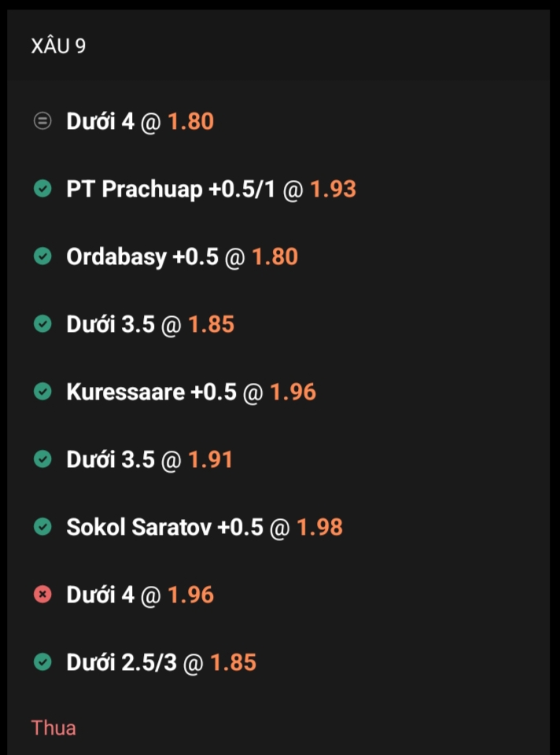
Task: Open the XÂU 9 parlay header
Action: (58, 46)
